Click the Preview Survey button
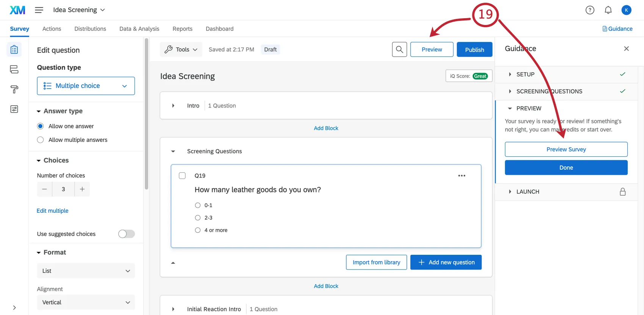The height and width of the screenshot is (315, 644). coord(566,150)
